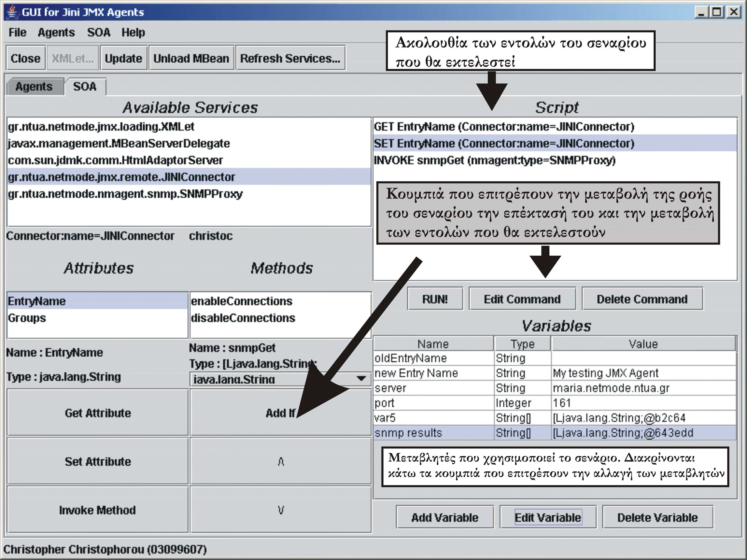
Task: Click the Delete Command button
Action: click(x=642, y=299)
